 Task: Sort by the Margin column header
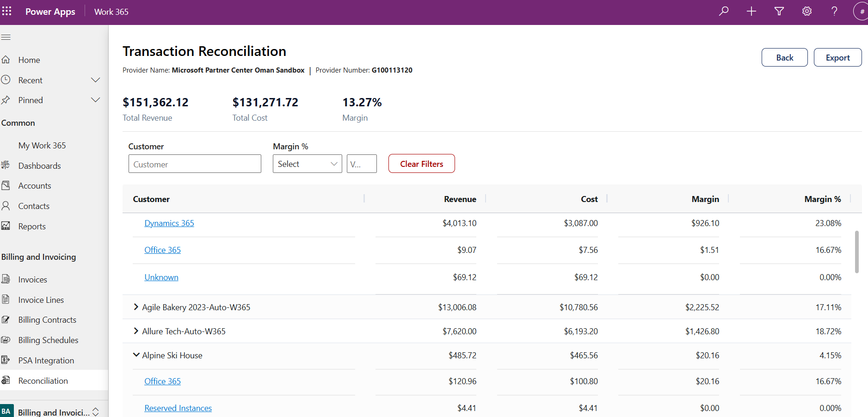[705, 199]
